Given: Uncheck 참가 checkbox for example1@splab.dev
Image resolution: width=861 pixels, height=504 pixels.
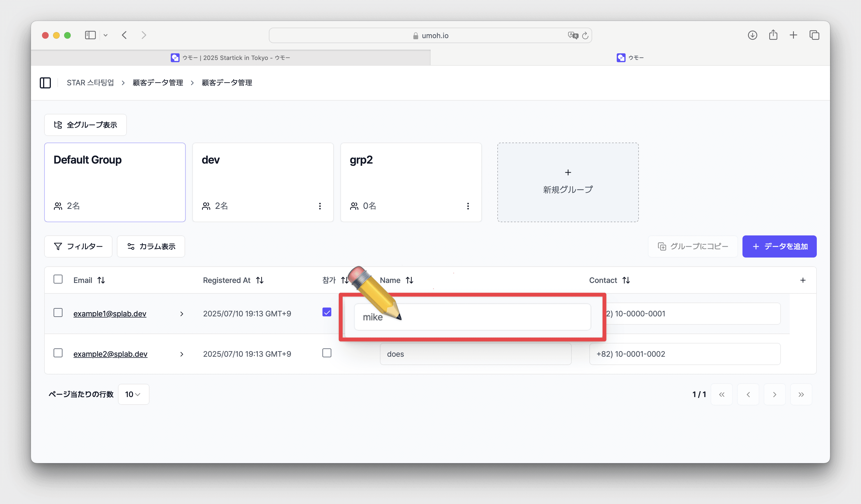Looking at the screenshot, I should 327,312.
